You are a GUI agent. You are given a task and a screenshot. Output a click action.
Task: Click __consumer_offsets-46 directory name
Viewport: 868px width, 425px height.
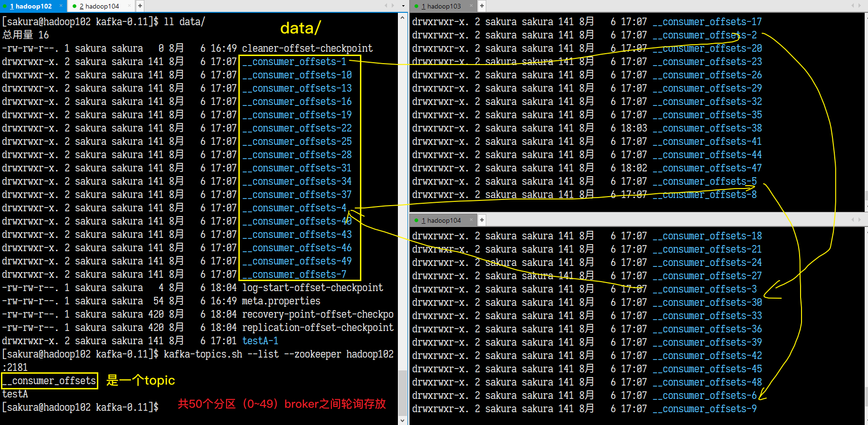pos(297,248)
